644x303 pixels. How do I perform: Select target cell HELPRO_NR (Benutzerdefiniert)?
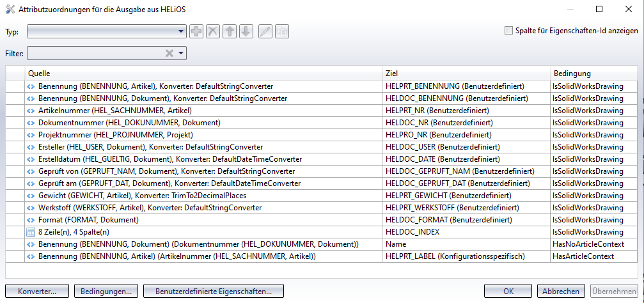point(467,135)
